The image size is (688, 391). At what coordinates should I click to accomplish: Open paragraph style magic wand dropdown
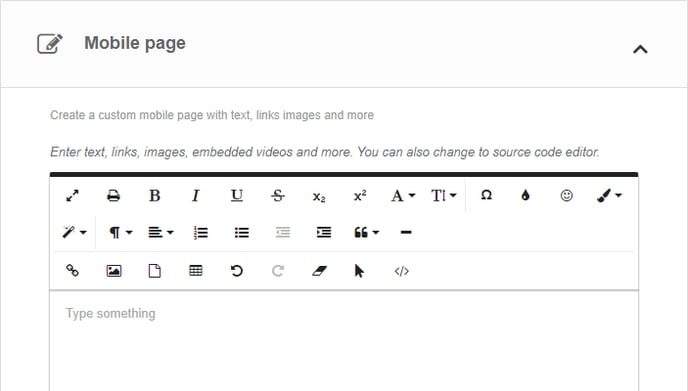click(x=74, y=232)
